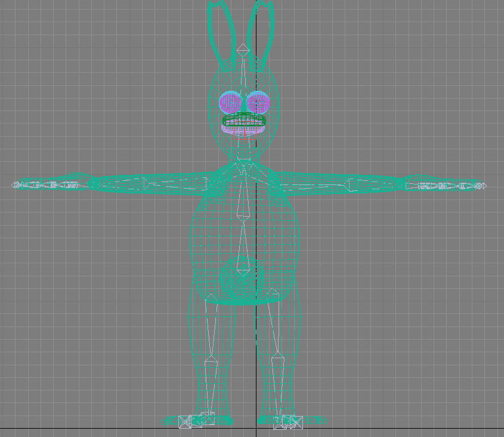This screenshot has height=437, width=504.
Task: Select the lower spine bone in the belly
Action: [x=243, y=248]
